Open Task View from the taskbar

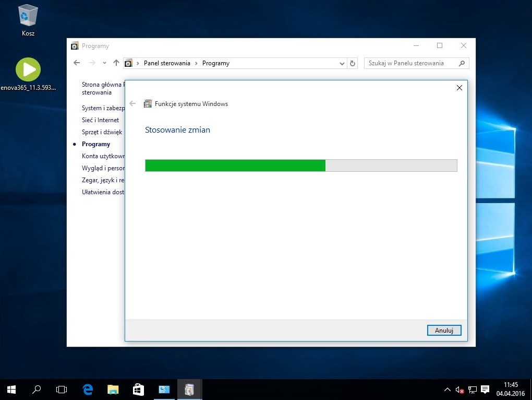pyautogui.click(x=62, y=389)
